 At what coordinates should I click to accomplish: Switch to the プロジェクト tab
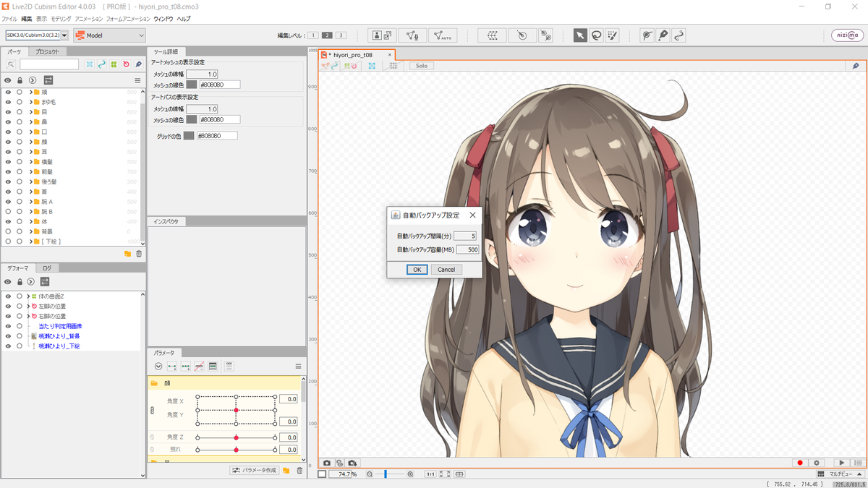48,51
